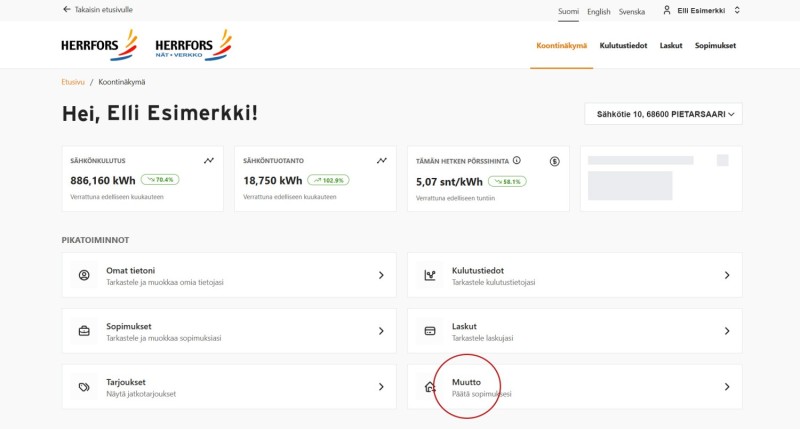Switch language to English
Viewport: 800px width, 429px height.
coord(598,12)
